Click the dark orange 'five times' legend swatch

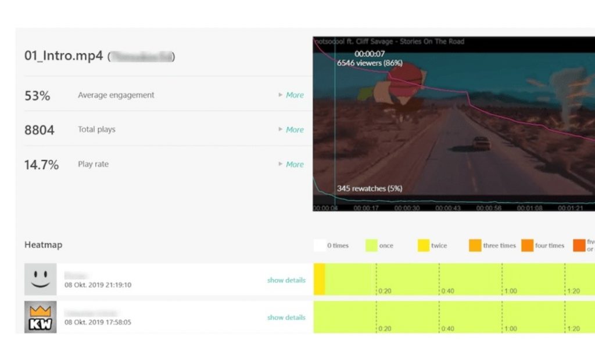point(579,246)
